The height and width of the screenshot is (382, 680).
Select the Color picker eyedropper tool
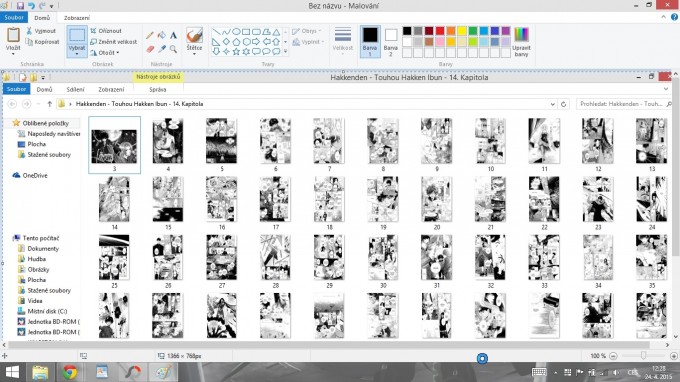(162, 49)
